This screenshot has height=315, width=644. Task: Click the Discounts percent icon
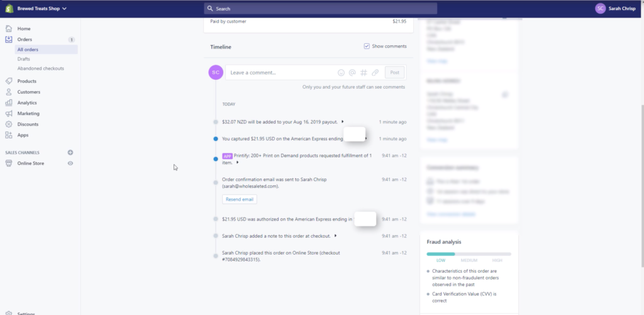(x=9, y=124)
